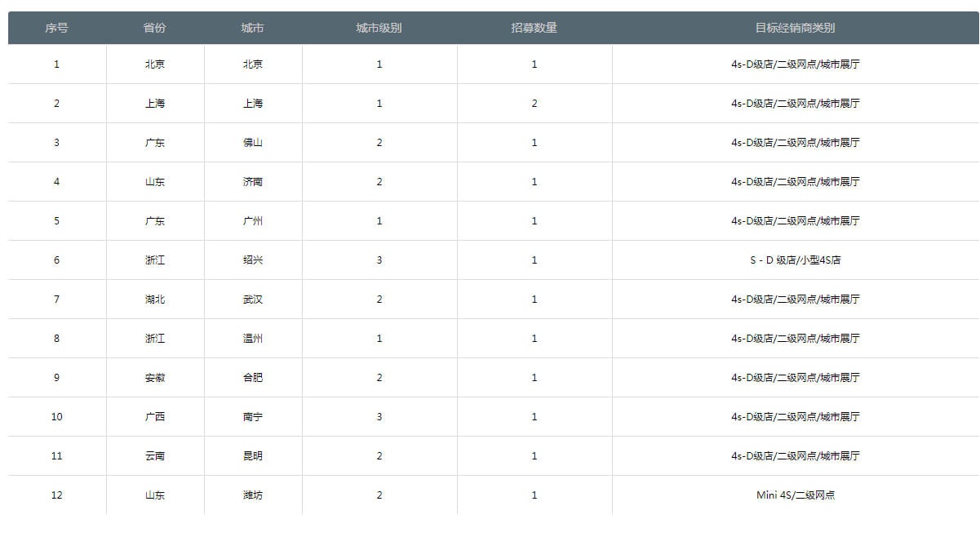
Task: Select the 昆明 city cell
Action: (252, 456)
